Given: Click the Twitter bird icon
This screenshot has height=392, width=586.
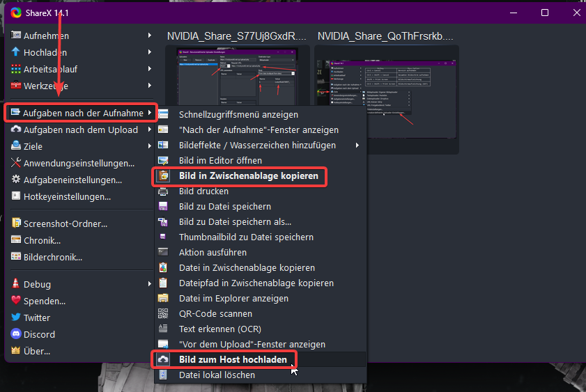Looking at the screenshot, I should click(x=17, y=317).
